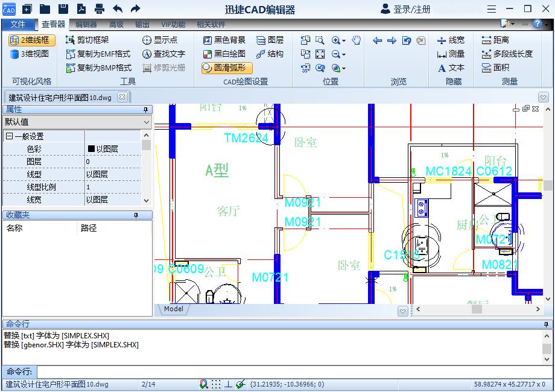Pin the 属性 properties panel

[145, 110]
